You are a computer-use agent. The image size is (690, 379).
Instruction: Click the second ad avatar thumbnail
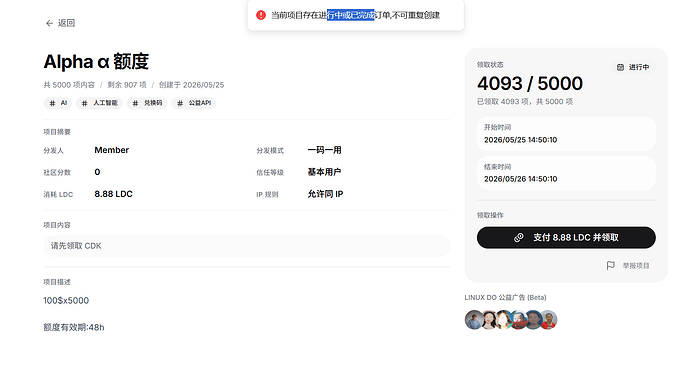[x=488, y=320]
